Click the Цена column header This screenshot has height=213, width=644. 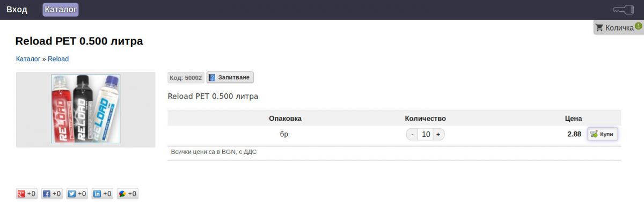(x=573, y=119)
